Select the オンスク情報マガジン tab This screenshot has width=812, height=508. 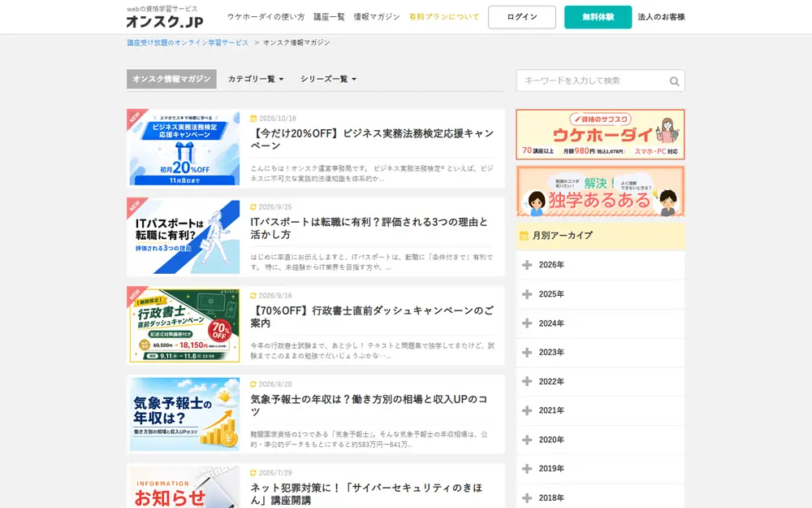(x=171, y=79)
